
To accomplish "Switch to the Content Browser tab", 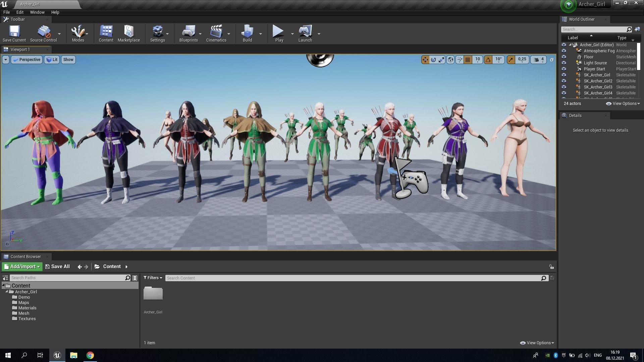I will click(25, 257).
